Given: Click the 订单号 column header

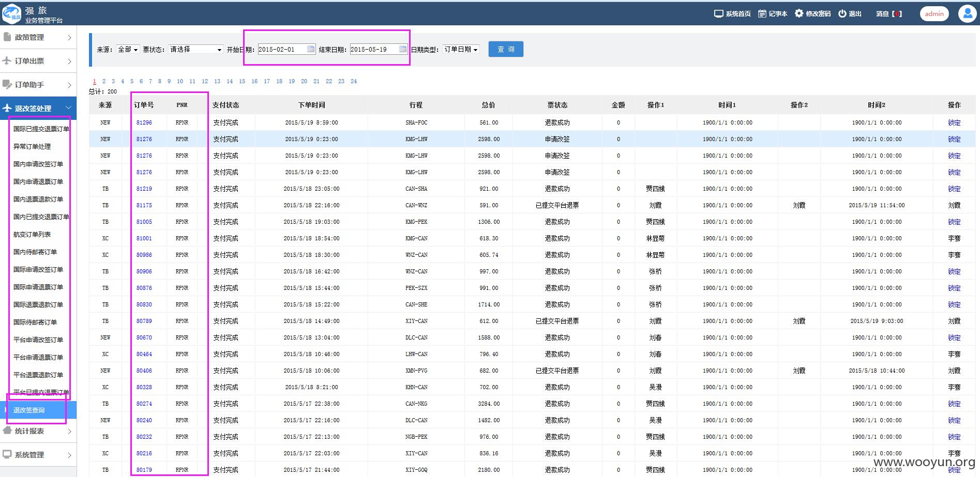Looking at the screenshot, I should [x=144, y=105].
